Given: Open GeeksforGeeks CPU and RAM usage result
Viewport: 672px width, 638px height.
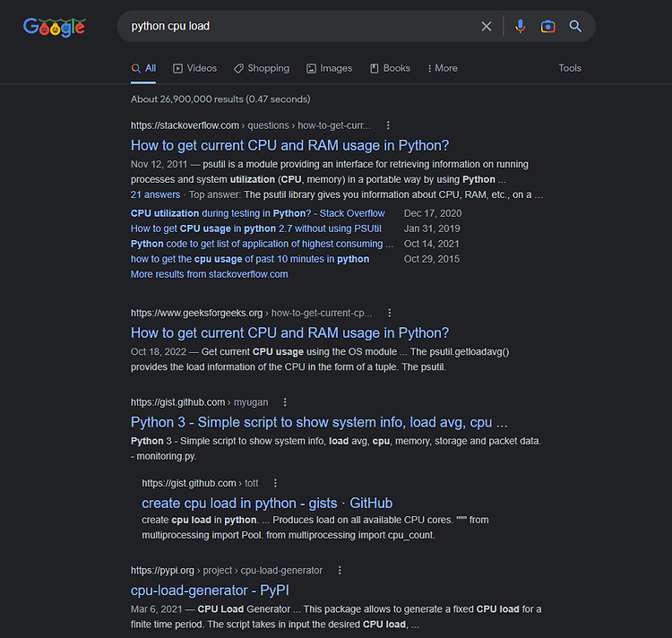Looking at the screenshot, I should coord(289,333).
